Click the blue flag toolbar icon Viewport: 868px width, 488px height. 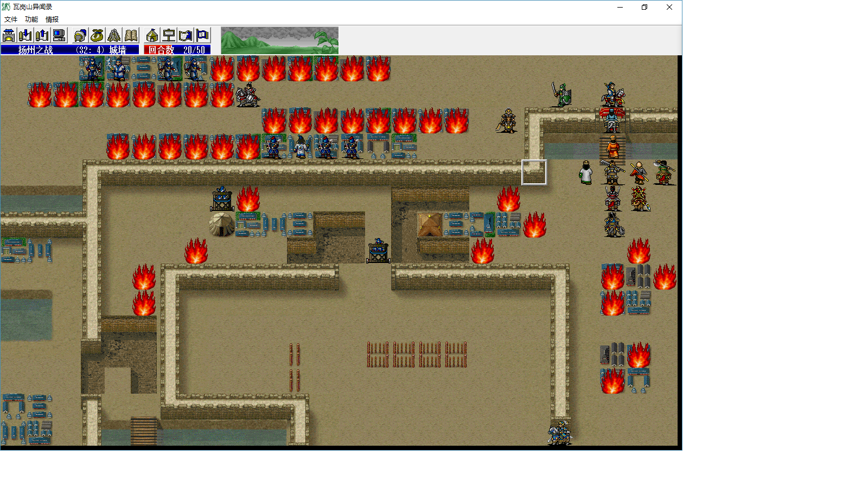pyautogui.click(x=203, y=35)
